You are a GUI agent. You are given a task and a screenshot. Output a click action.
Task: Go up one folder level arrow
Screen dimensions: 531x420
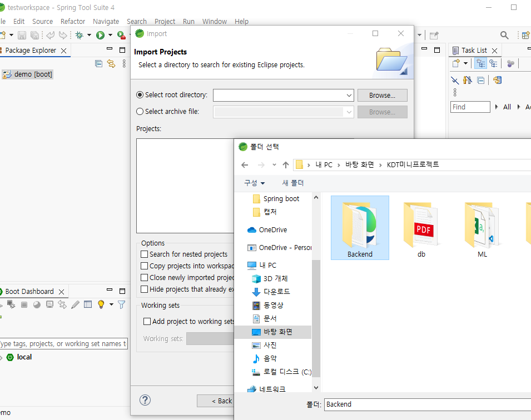pyautogui.click(x=285, y=165)
